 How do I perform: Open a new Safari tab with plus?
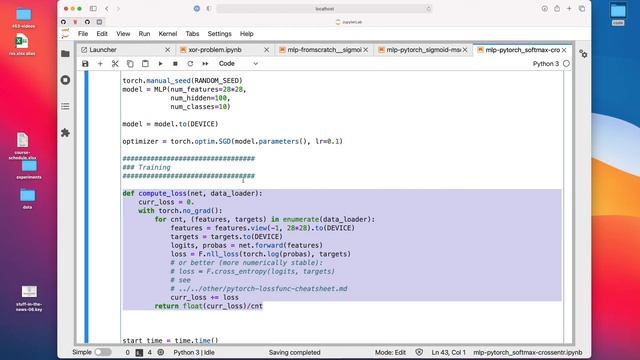[x=569, y=9]
